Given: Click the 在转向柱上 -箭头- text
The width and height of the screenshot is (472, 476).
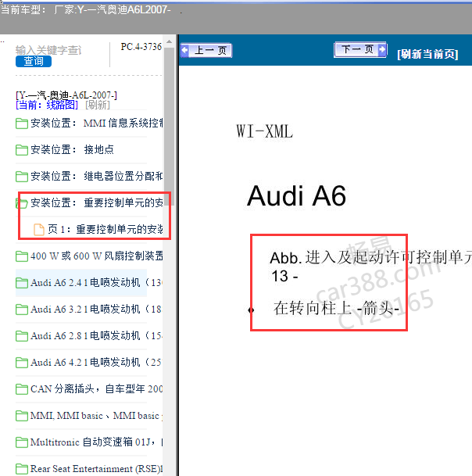Looking at the screenshot, I should coord(336,308).
